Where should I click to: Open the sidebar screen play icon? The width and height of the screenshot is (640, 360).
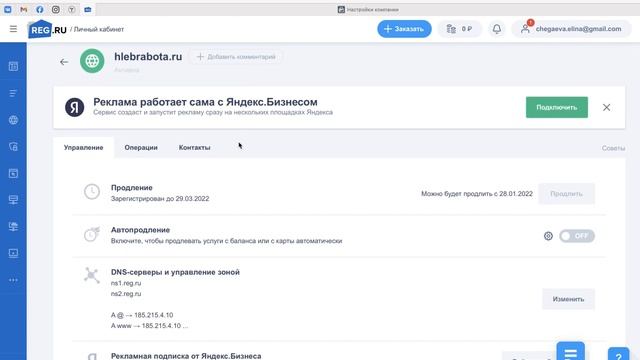(13, 253)
